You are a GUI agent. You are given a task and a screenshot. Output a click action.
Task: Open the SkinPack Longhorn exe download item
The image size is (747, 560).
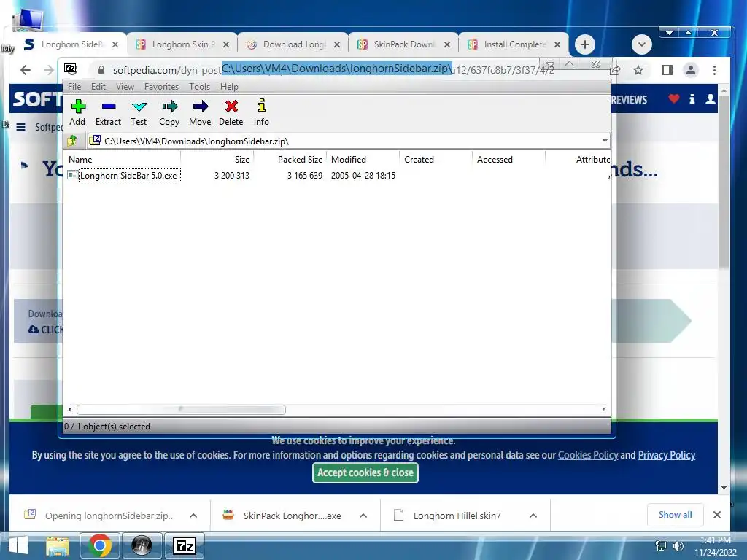tap(292, 516)
